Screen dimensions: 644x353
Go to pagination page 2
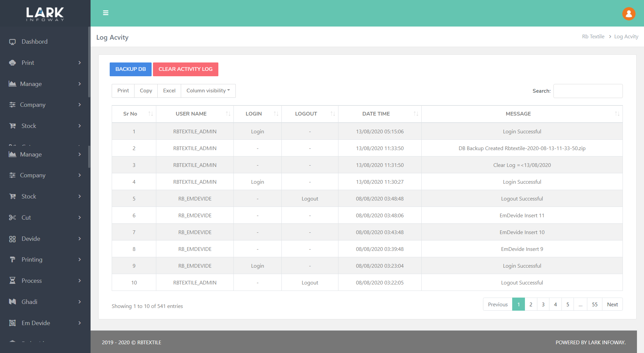[531, 304]
